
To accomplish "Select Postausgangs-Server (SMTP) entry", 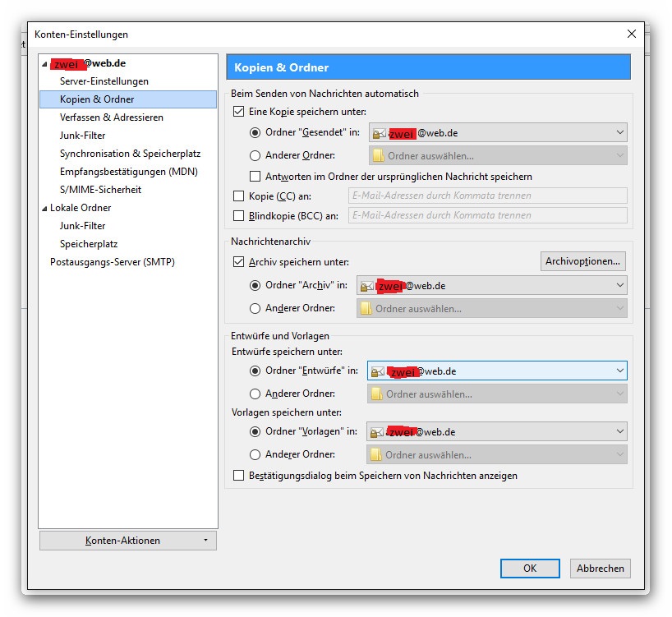I will tap(113, 262).
